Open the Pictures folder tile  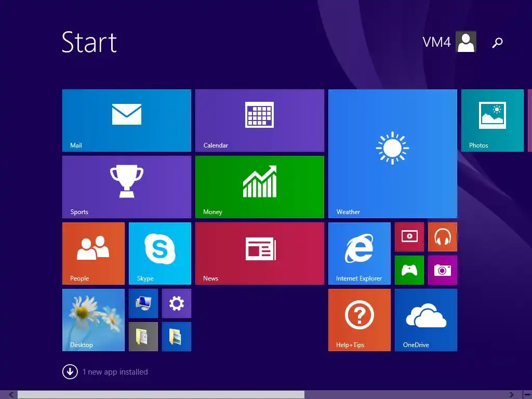[x=177, y=337]
